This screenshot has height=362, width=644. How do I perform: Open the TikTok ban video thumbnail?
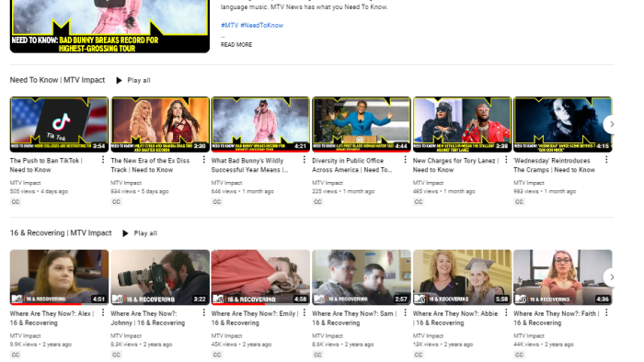59,124
